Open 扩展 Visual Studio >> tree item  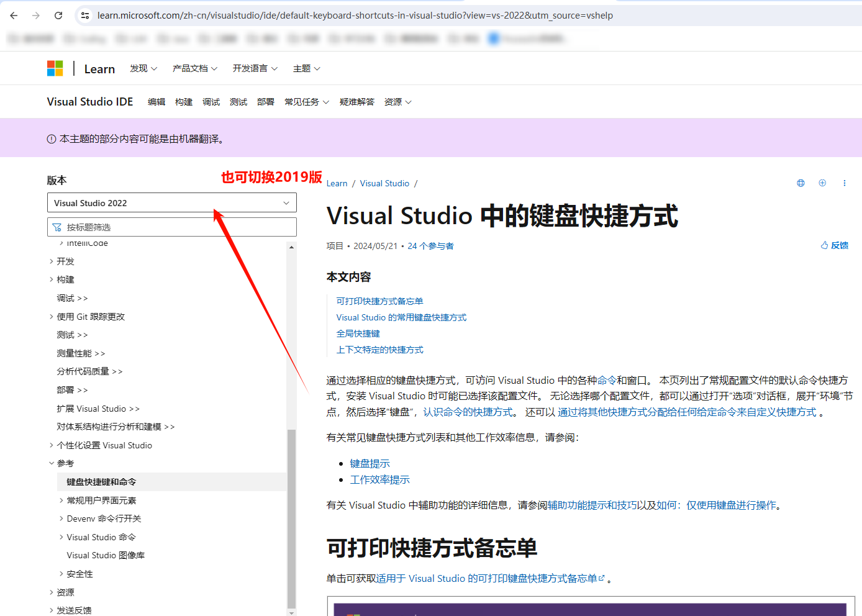point(98,409)
